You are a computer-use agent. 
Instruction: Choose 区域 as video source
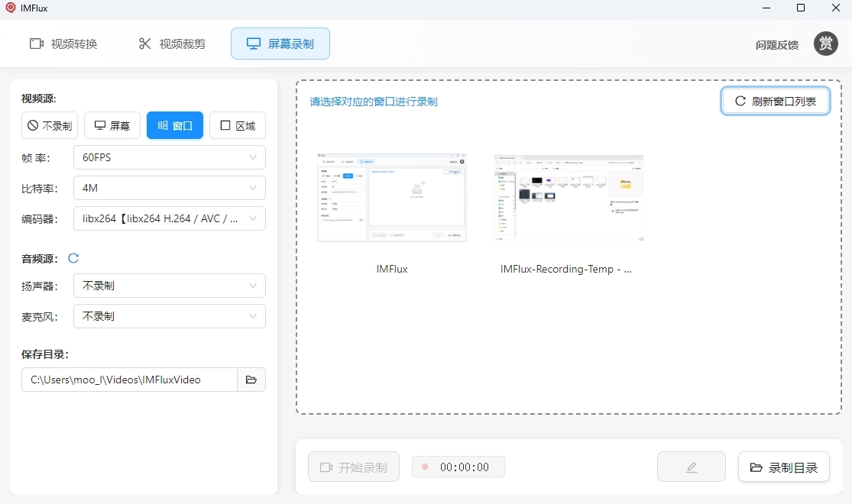[238, 125]
